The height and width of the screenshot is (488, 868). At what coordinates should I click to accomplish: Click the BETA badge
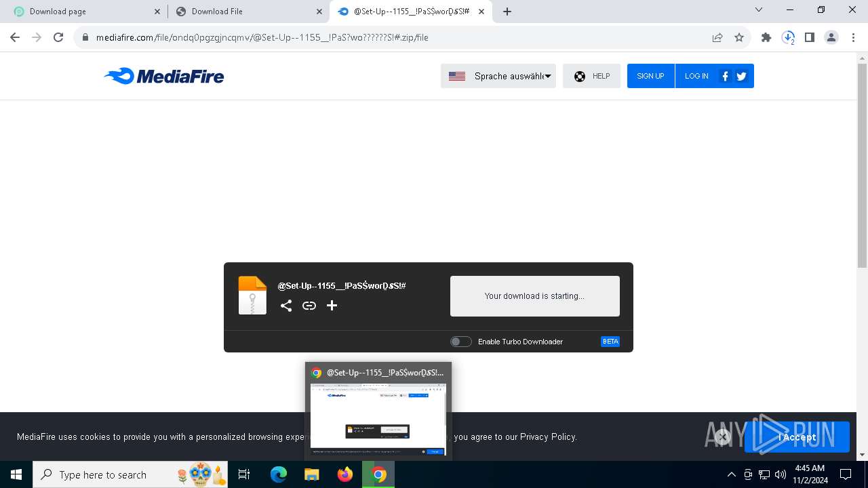pos(610,342)
